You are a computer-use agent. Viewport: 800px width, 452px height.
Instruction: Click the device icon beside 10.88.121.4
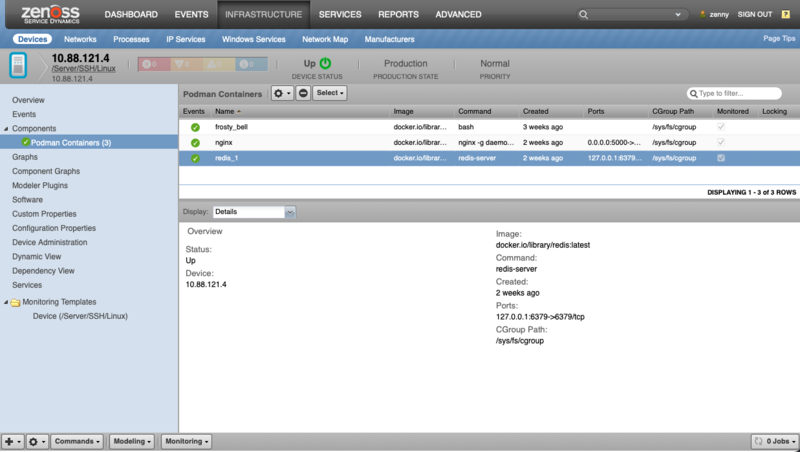tap(18, 65)
